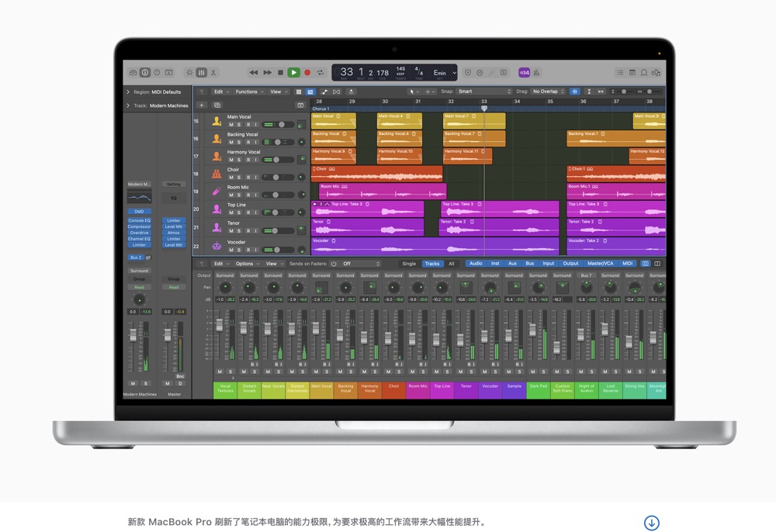Stop playback with the Stop button
776x532 pixels.
280,73
